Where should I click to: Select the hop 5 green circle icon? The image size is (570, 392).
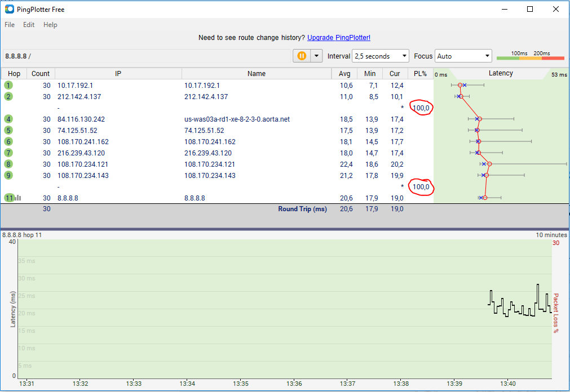pos(8,131)
